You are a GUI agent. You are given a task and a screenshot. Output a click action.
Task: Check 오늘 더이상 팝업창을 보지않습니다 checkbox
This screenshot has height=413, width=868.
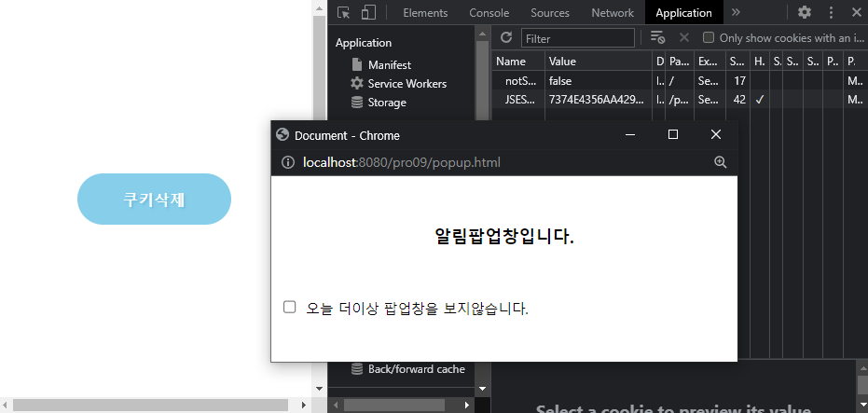[290, 308]
